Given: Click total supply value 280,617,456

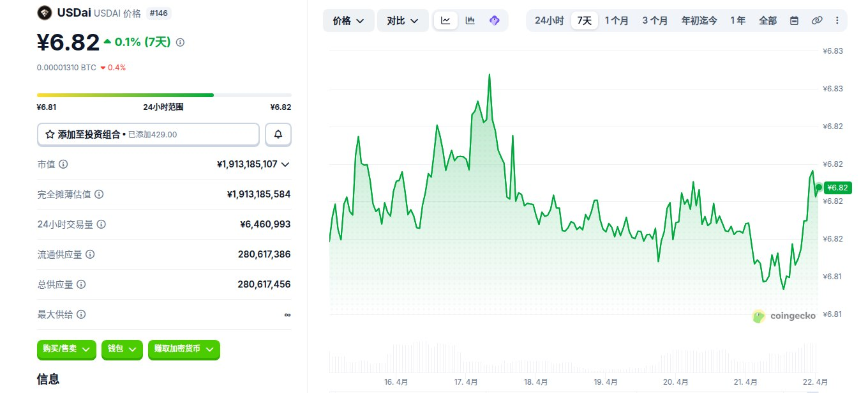Looking at the screenshot, I should click(x=264, y=284).
